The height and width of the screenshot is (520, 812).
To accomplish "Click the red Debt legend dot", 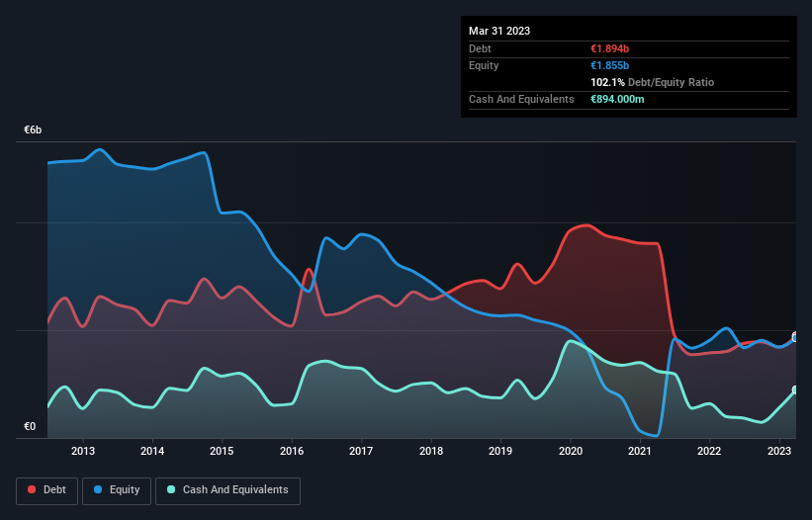I will [x=32, y=489].
